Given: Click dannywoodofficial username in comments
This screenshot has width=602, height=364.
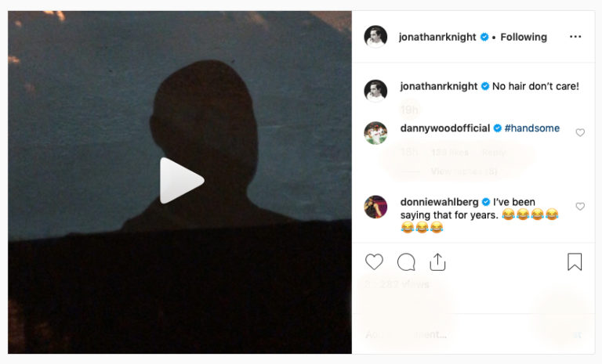Looking at the screenshot, I should (x=445, y=128).
